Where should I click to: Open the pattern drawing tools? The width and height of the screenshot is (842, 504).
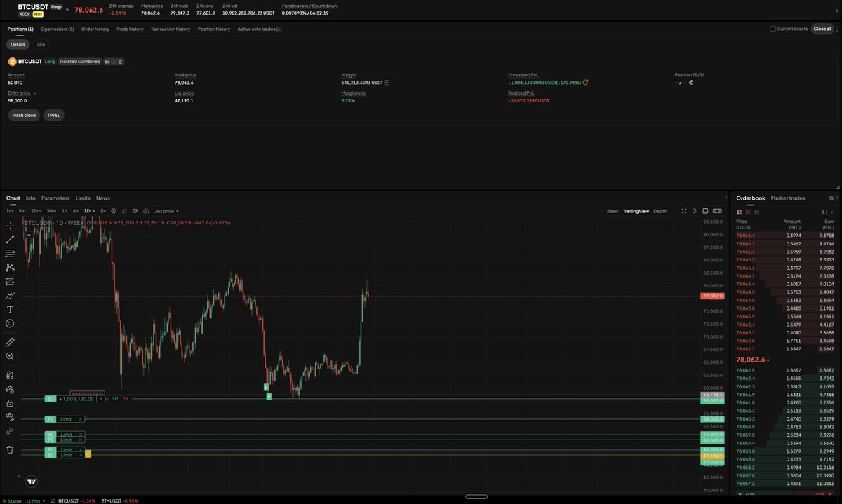pos(10,267)
